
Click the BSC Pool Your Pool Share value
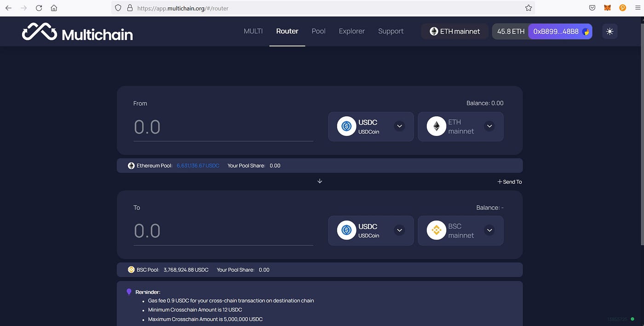264,269
